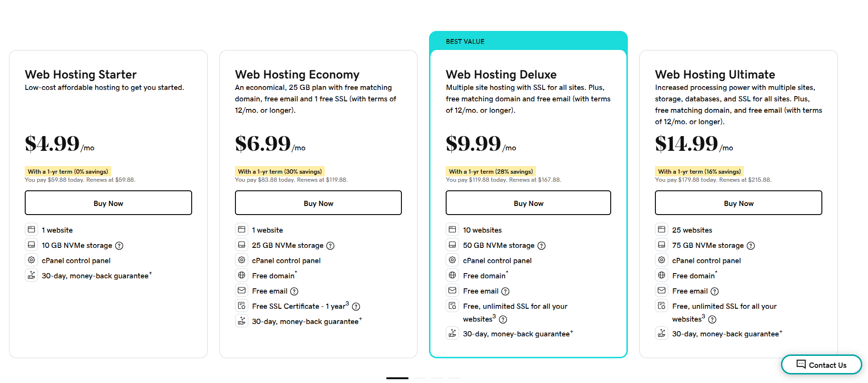Click Buy Now on the Best Value Deluxe plan
Viewport: 868px width, 383px height.
528,203
